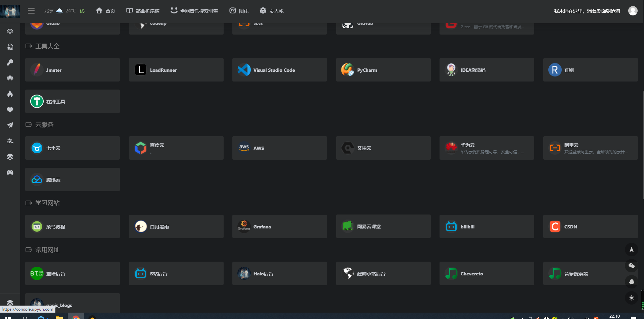Click the site logo image at top-left
The width and height of the screenshot is (644, 319).
tap(10, 11)
